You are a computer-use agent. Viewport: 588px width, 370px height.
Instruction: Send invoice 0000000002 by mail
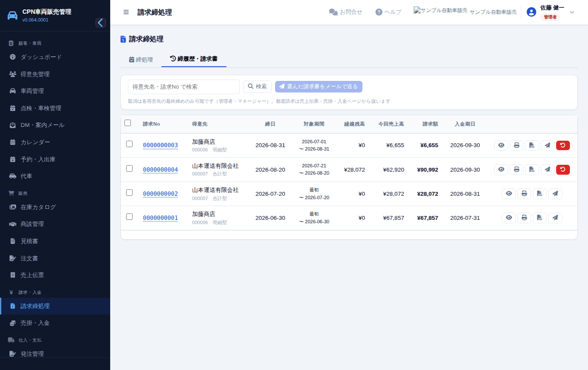(x=555, y=194)
